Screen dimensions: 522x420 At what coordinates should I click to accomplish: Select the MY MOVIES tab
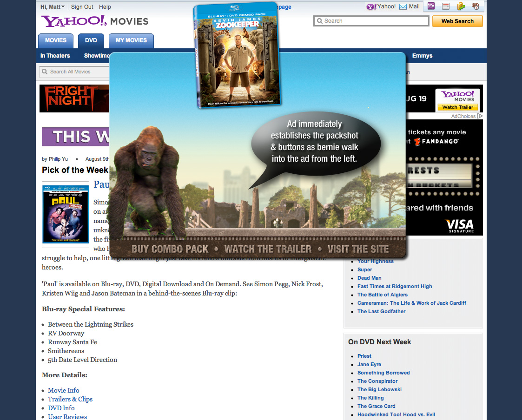tap(131, 40)
